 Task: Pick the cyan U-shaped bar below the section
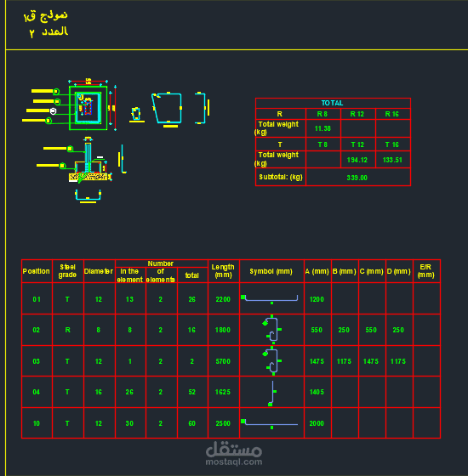pyautogui.click(x=88, y=195)
